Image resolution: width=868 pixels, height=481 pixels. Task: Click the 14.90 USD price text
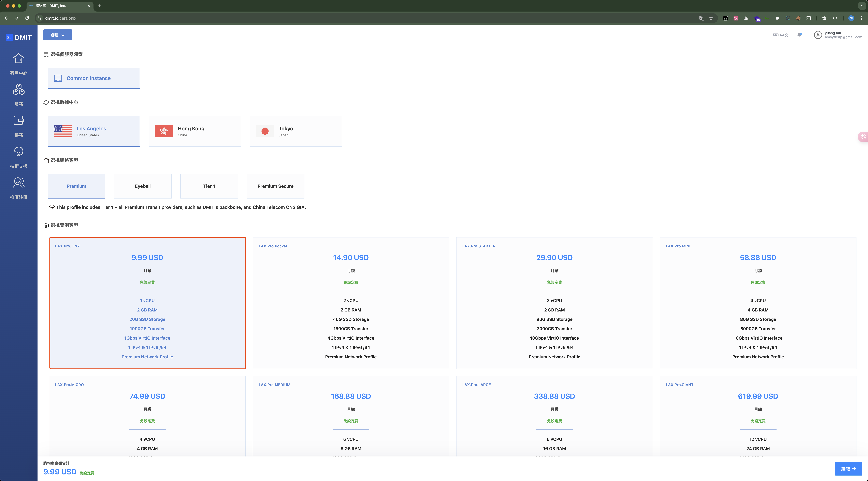pyautogui.click(x=351, y=258)
